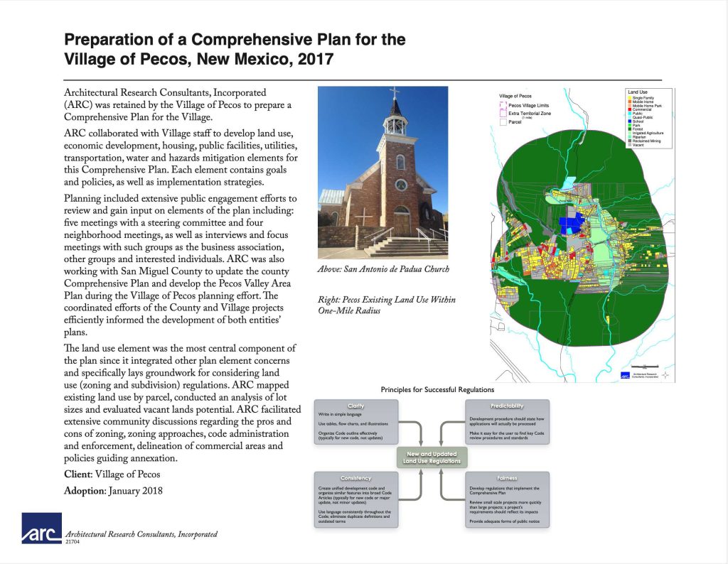Image resolution: width=728 pixels, height=564 pixels.
Task: Select the Commercial red swatch in Land Use legend
Action: 630,109
